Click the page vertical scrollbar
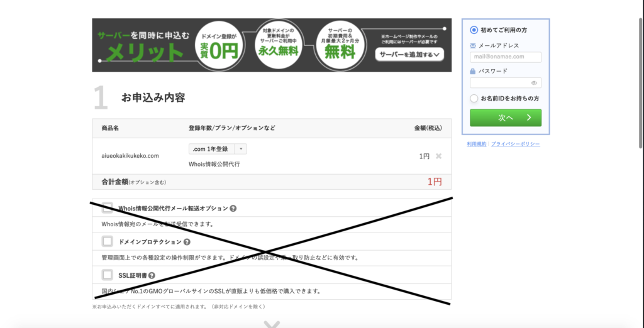The width and height of the screenshot is (644, 328). tap(641, 82)
